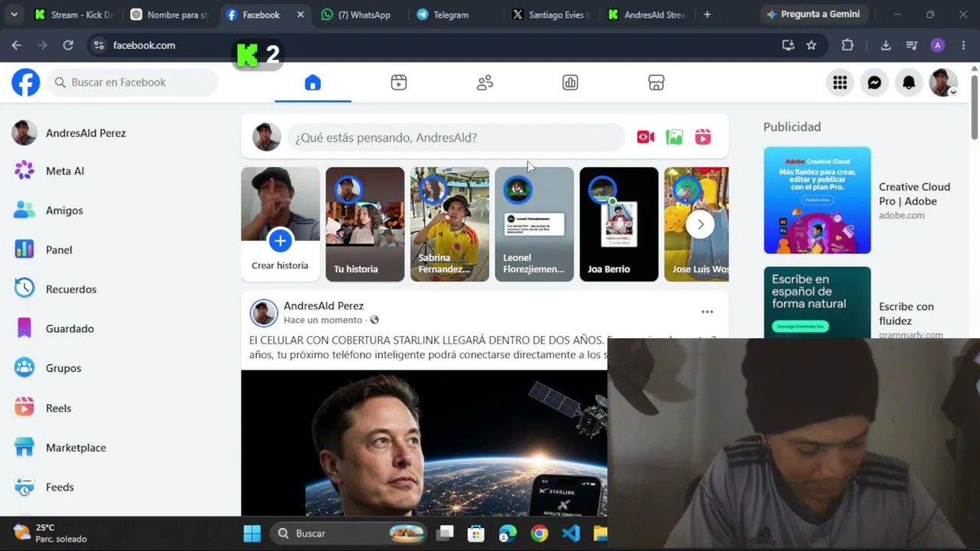Open Visual Studio Code from the taskbar
The image size is (980, 551).
click(x=570, y=533)
